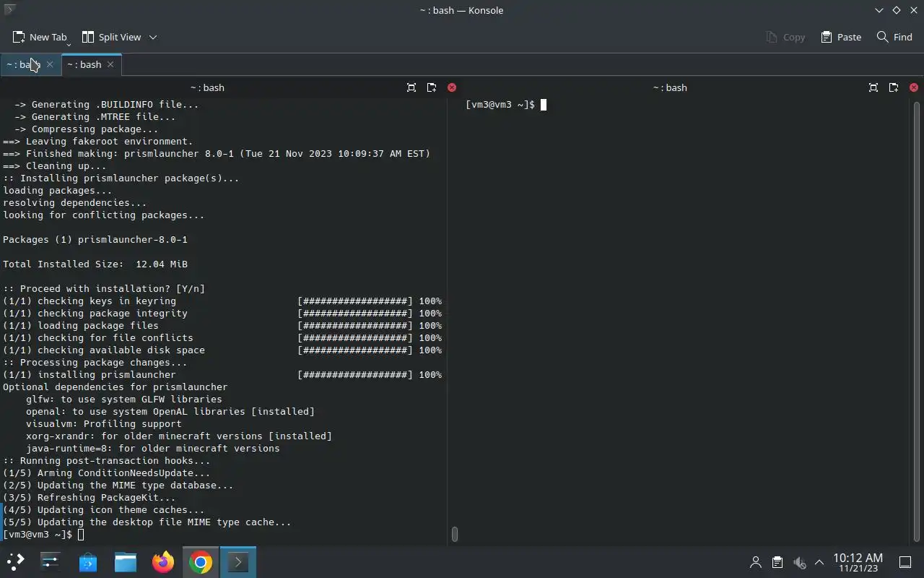This screenshot has height=578, width=924.
Task: Click 'visualvm: Profiling support' line
Action: (x=104, y=424)
